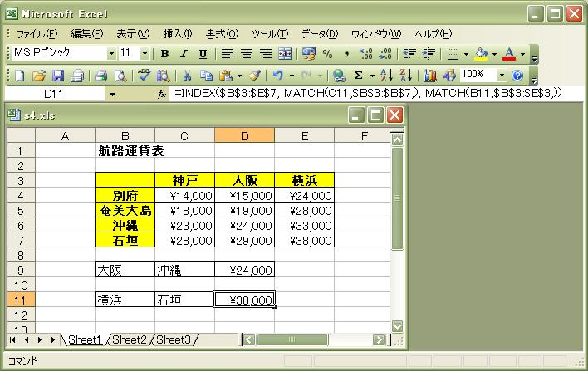This screenshot has height=371, width=588.
Task: Center align text
Action: click(x=247, y=54)
